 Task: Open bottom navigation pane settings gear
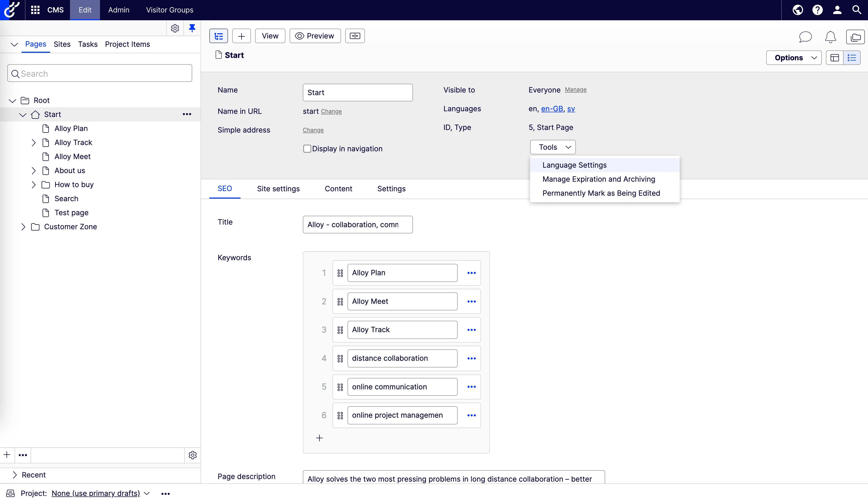(193, 455)
